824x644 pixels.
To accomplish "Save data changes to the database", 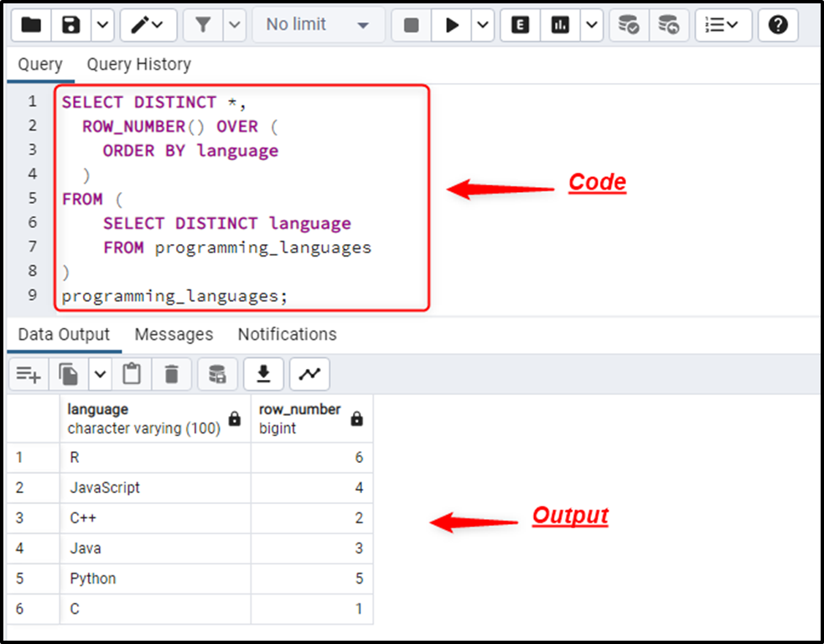I will point(216,374).
